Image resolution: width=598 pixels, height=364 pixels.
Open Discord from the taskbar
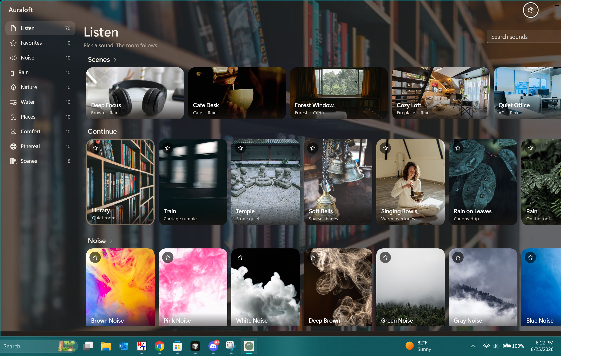(213, 346)
